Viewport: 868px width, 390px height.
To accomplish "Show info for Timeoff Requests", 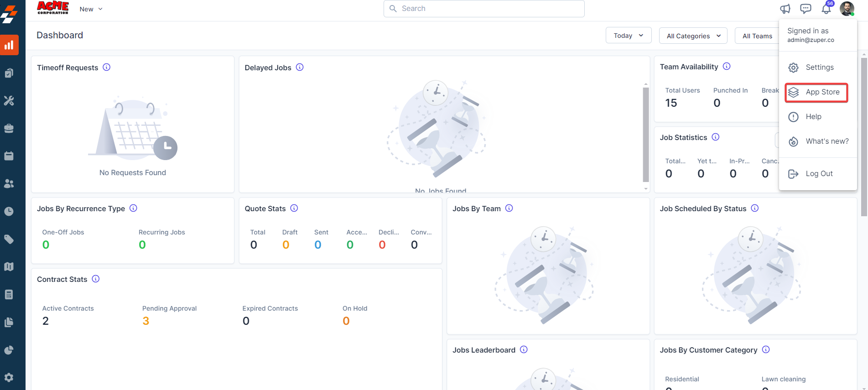I will (x=107, y=67).
